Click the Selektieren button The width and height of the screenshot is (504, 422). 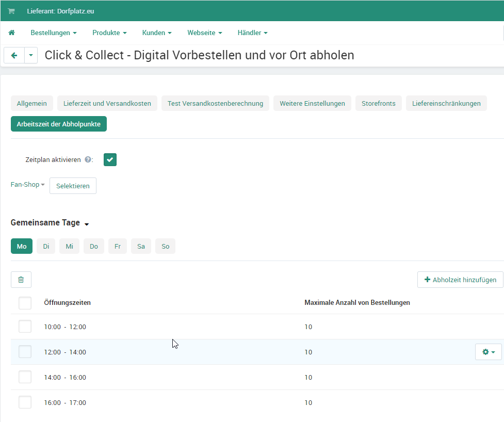[73, 186]
